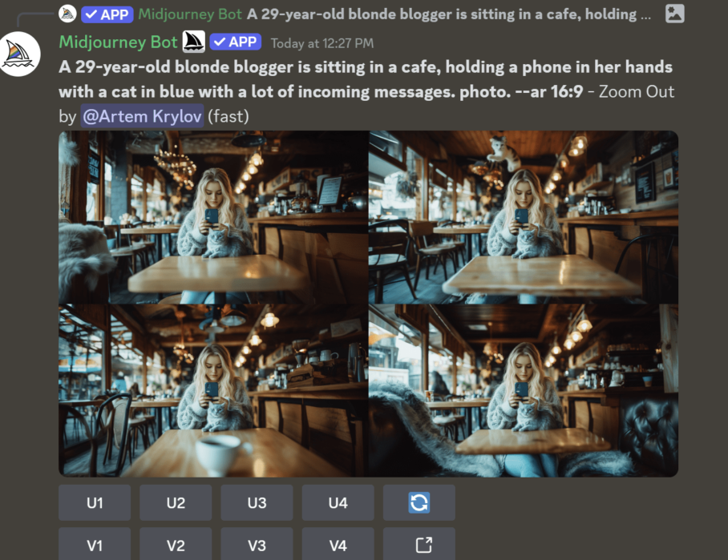Click the V2 variations button
The width and height of the screenshot is (728, 560).
tap(176, 545)
